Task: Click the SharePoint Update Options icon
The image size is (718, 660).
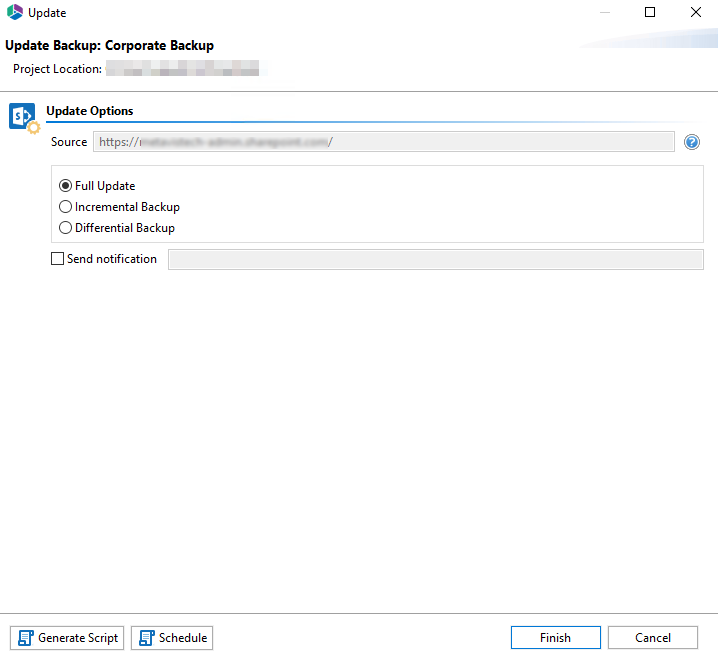Action: pyautogui.click(x=24, y=118)
